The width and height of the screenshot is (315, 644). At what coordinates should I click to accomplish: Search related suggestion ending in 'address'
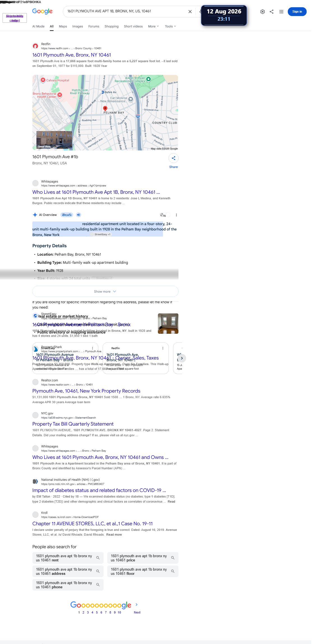coord(68,571)
